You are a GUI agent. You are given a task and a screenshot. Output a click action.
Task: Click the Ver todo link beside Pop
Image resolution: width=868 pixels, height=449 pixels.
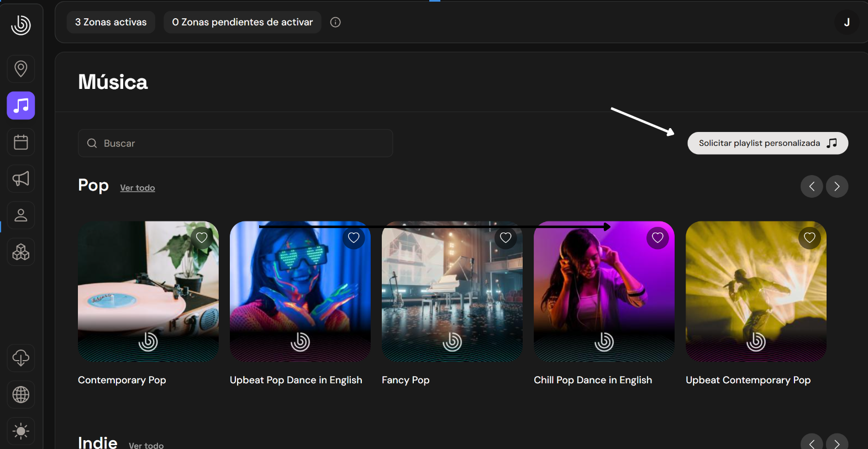[x=138, y=188]
